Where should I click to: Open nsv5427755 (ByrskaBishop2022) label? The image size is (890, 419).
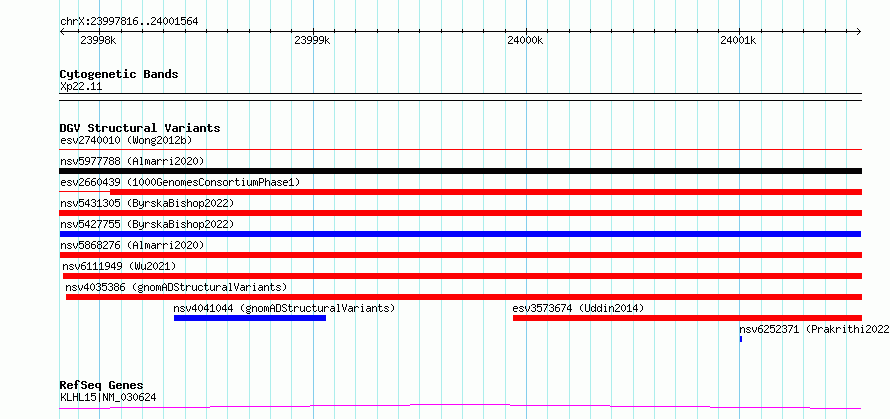click(146, 224)
